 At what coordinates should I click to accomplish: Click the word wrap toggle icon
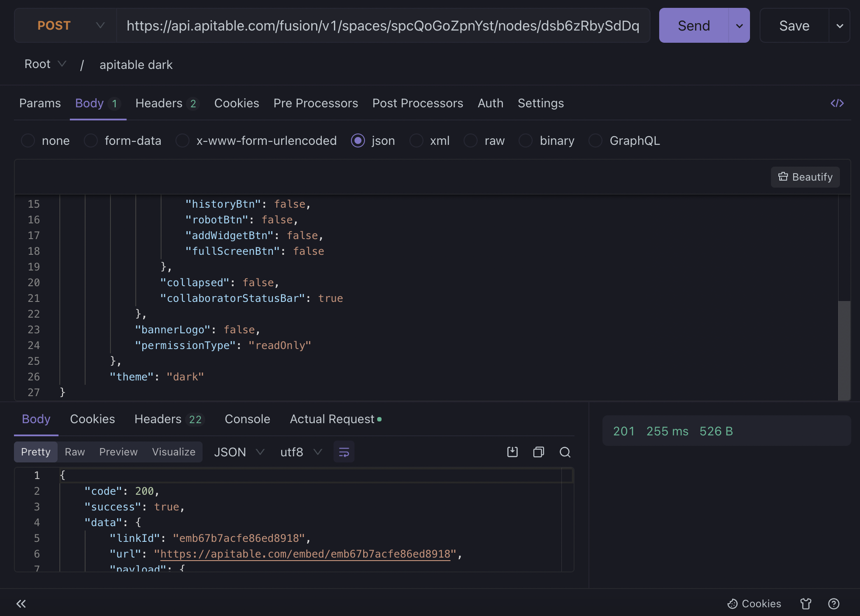tap(344, 452)
